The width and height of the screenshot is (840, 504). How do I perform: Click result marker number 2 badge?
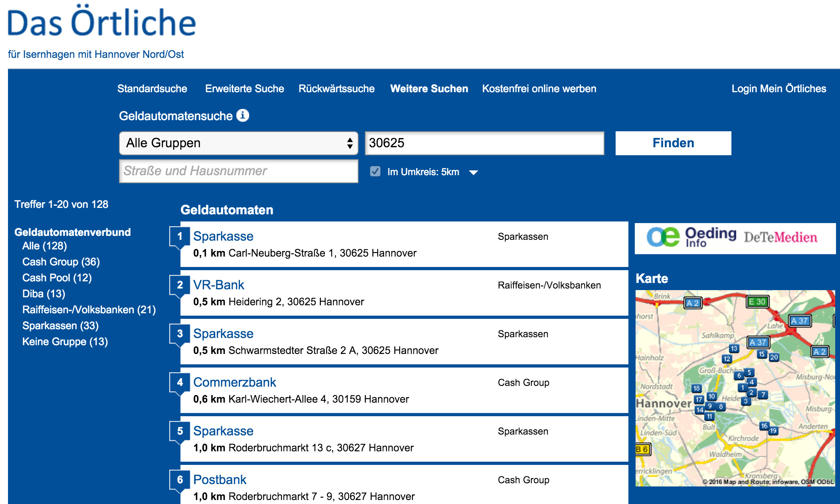[x=180, y=285]
